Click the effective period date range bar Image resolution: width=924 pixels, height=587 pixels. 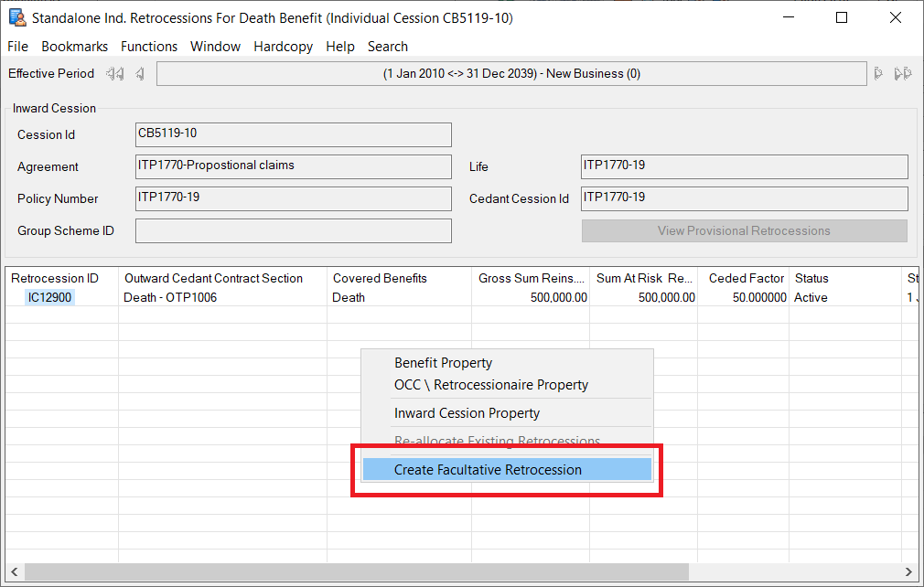click(511, 73)
